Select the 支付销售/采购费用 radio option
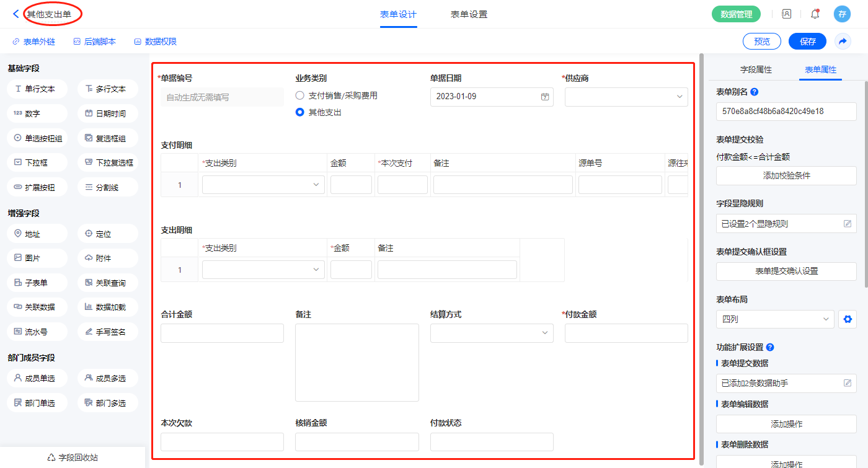This screenshot has width=868, height=468. [x=300, y=95]
